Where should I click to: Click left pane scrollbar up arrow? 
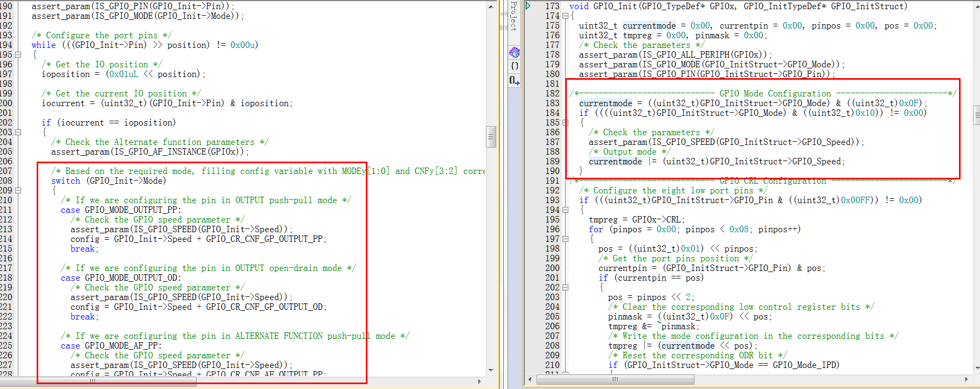point(491,6)
